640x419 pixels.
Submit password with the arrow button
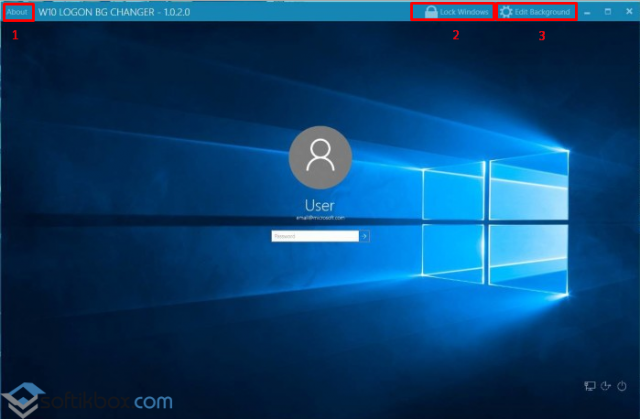click(x=364, y=236)
